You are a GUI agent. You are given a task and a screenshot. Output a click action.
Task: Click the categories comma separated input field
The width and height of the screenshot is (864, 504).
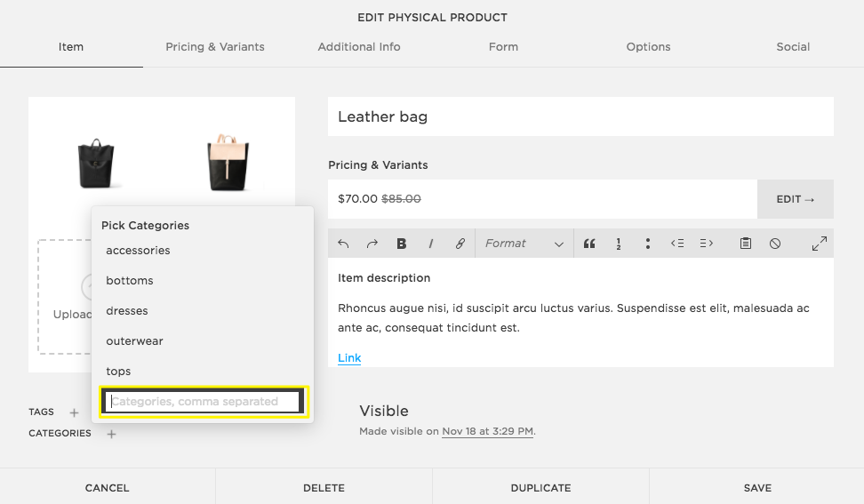click(x=204, y=402)
